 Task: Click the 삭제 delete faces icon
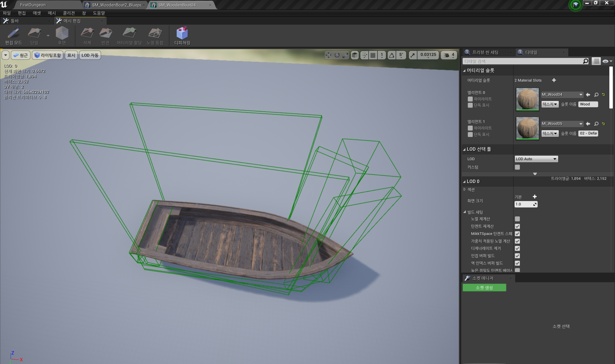pos(87,36)
